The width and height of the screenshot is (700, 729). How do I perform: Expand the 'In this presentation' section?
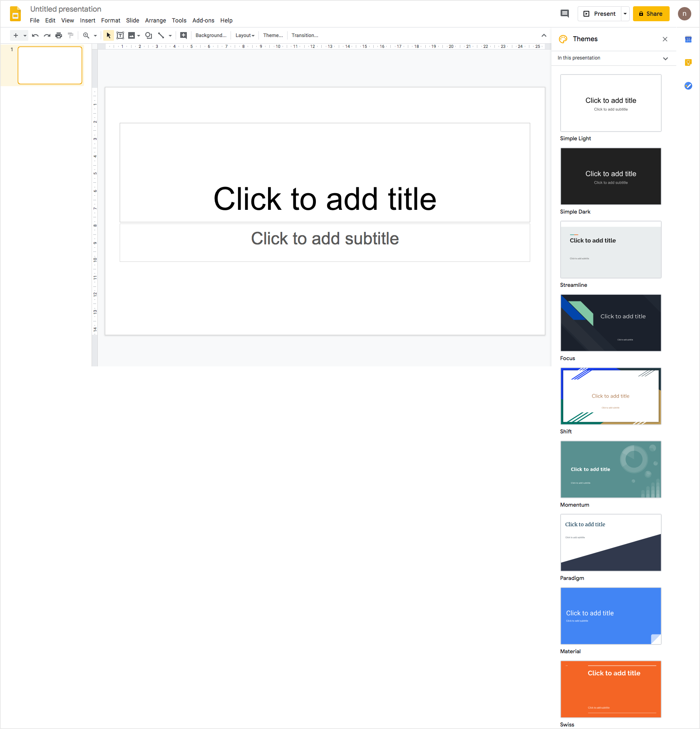665,58
